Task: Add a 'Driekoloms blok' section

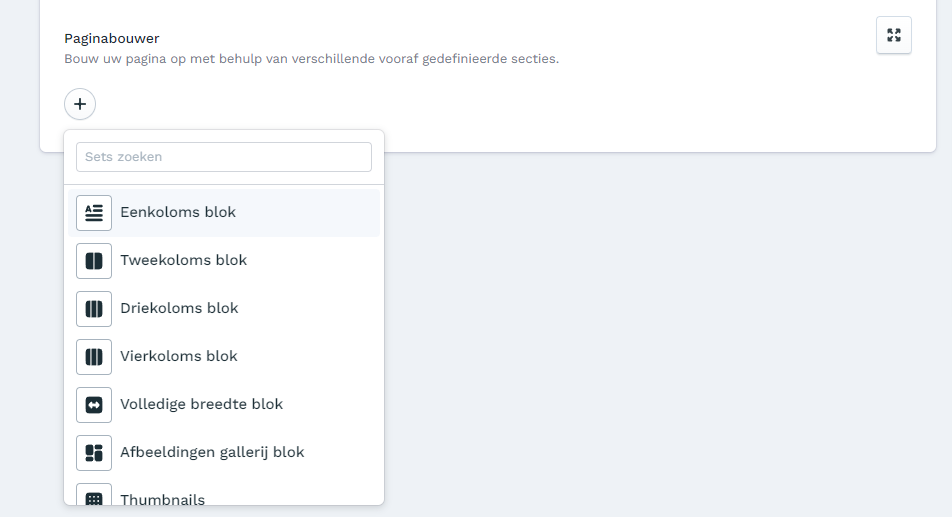Action: 179,308
